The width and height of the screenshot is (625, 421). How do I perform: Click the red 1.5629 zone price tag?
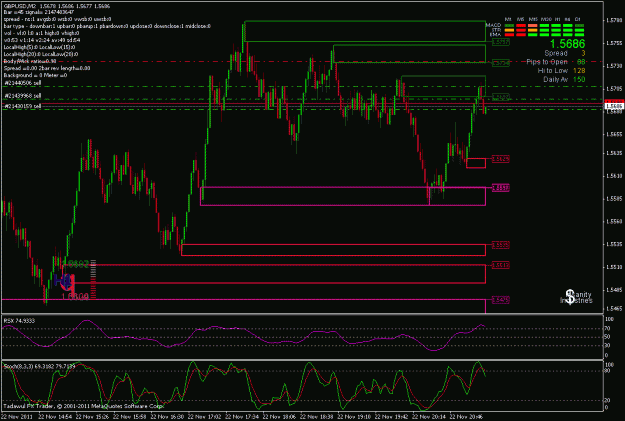point(501,159)
